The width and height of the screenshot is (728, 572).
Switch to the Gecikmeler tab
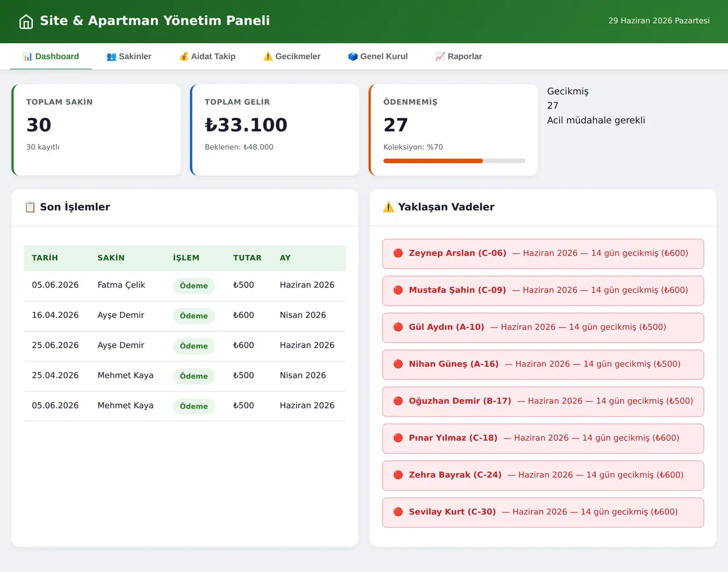[291, 56]
